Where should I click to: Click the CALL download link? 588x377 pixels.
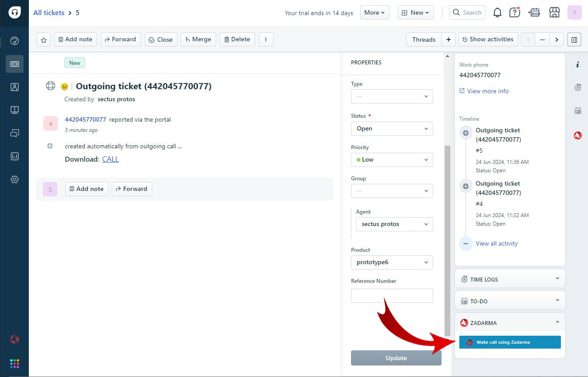point(110,159)
